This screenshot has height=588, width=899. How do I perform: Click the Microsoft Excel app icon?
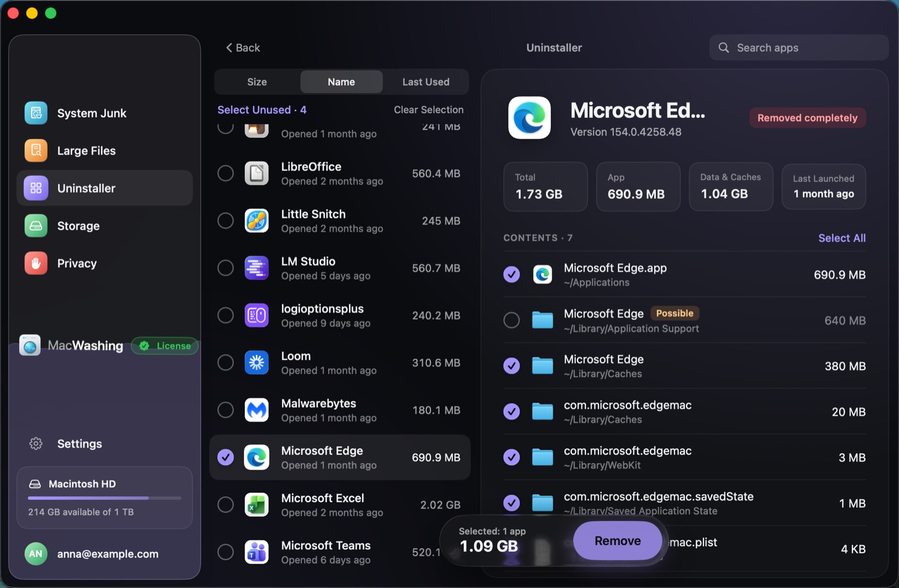[257, 505]
